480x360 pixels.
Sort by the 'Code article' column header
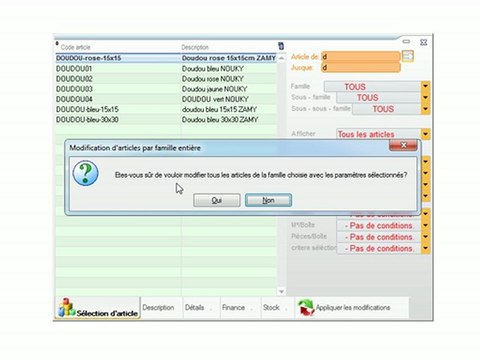[76, 47]
